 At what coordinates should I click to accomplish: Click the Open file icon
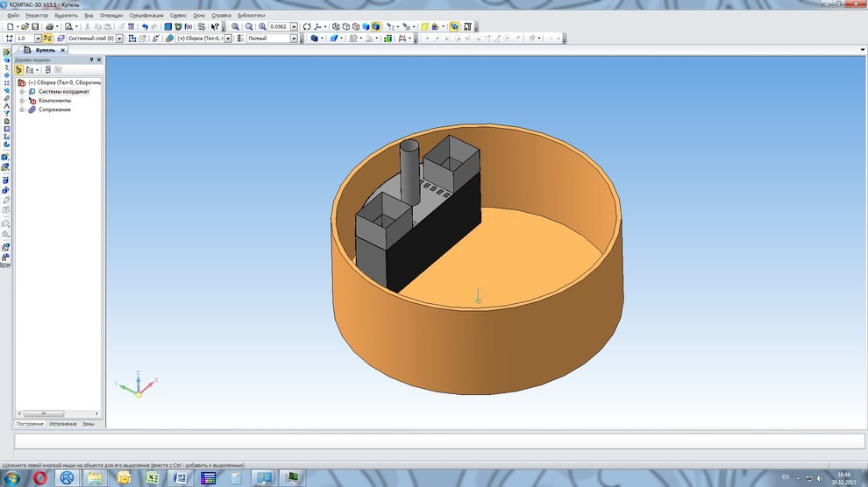pyautogui.click(x=25, y=27)
